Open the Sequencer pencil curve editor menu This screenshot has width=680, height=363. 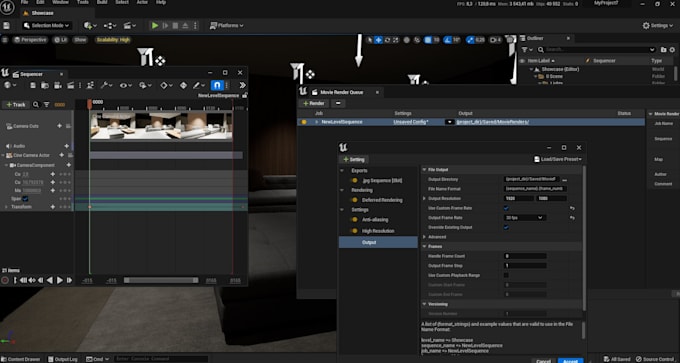(198, 85)
